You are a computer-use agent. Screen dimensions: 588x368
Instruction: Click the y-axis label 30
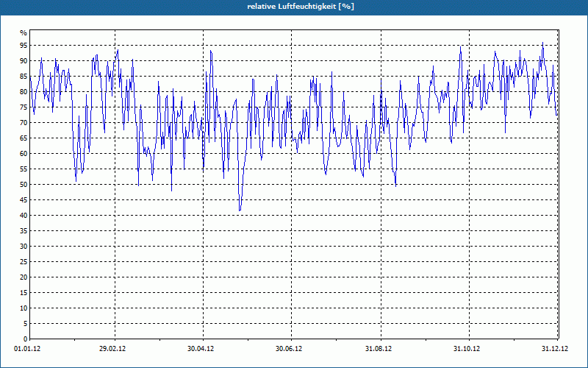(x=24, y=247)
